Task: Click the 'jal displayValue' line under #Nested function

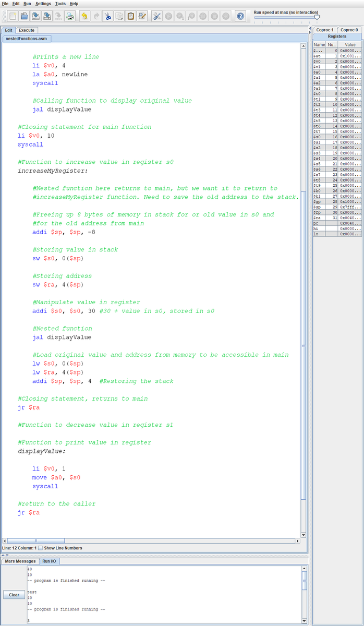Action: [62, 337]
